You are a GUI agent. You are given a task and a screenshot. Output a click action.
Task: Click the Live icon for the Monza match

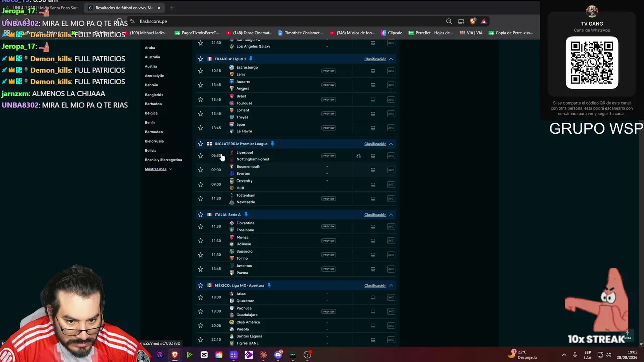pyautogui.click(x=391, y=240)
